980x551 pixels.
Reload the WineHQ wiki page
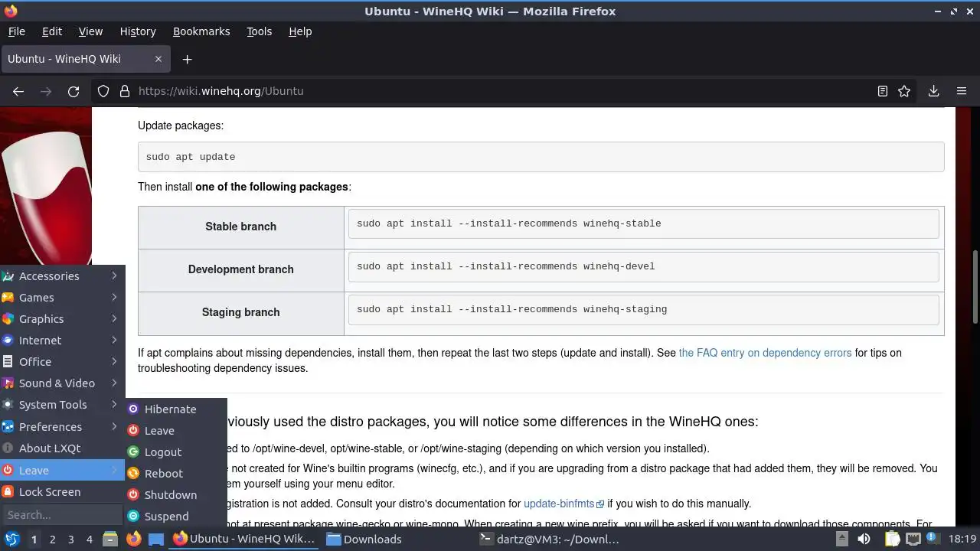pos(73,91)
